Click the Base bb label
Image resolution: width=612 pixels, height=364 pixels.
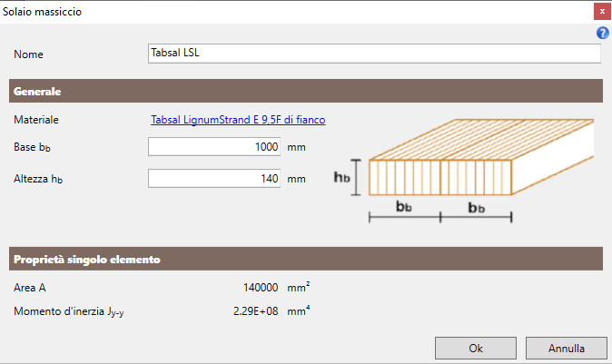click(32, 147)
